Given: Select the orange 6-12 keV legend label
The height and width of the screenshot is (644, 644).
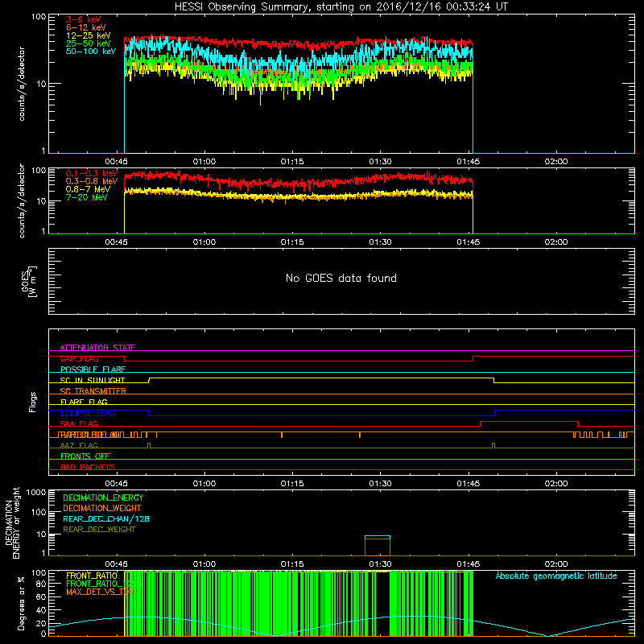Looking at the screenshot, I should coord(85,27).
